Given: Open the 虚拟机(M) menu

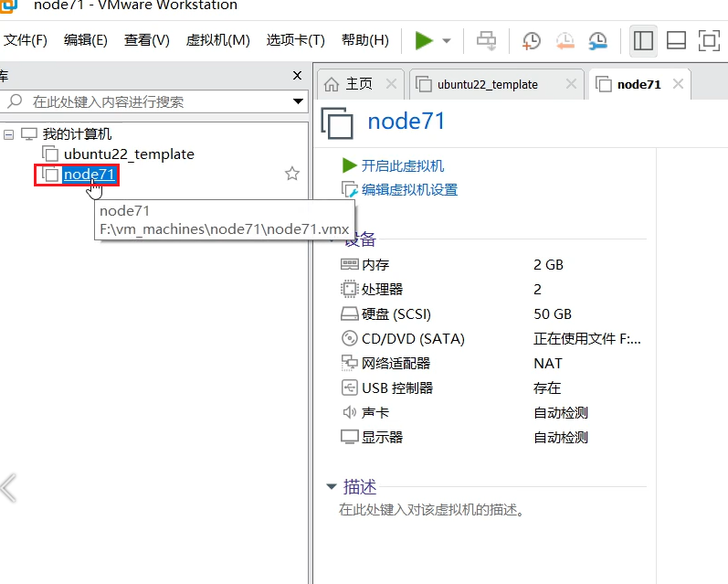Looking at the screenshot, I should pyautogui.click(x=217, y=40).
